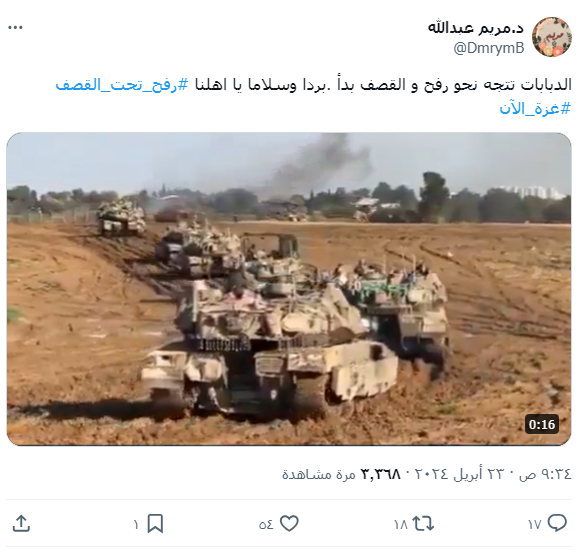Click the retweet count ١٨

400,524
